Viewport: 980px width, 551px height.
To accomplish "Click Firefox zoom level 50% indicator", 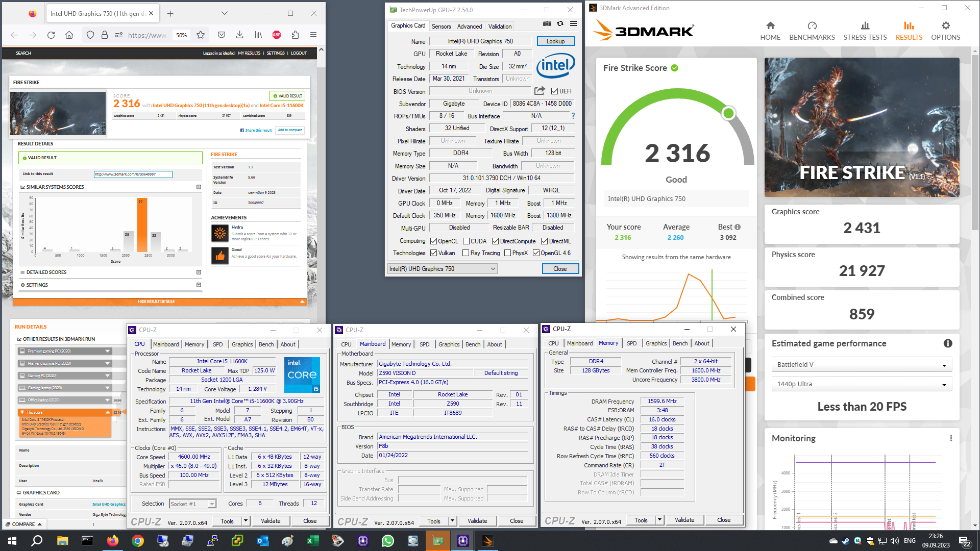I will [x=181, y=35].
